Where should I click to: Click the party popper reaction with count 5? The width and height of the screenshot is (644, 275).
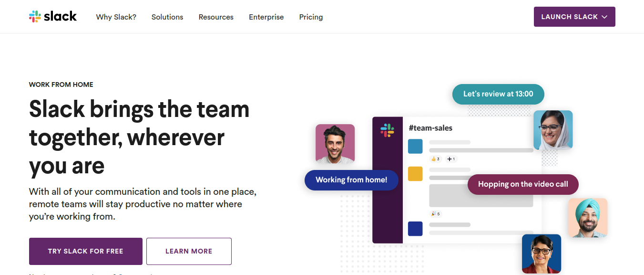tap(435, 214)
